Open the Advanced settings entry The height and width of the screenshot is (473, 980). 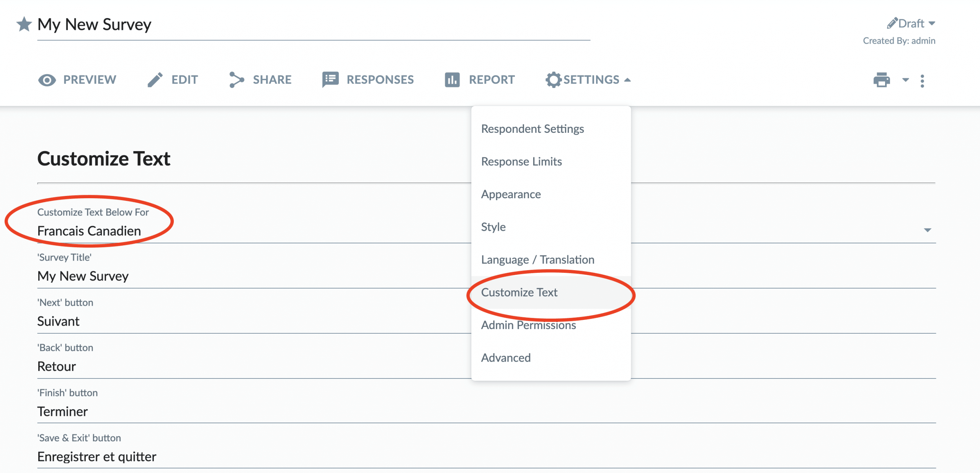pyautogui.click(x=506, y=357)
